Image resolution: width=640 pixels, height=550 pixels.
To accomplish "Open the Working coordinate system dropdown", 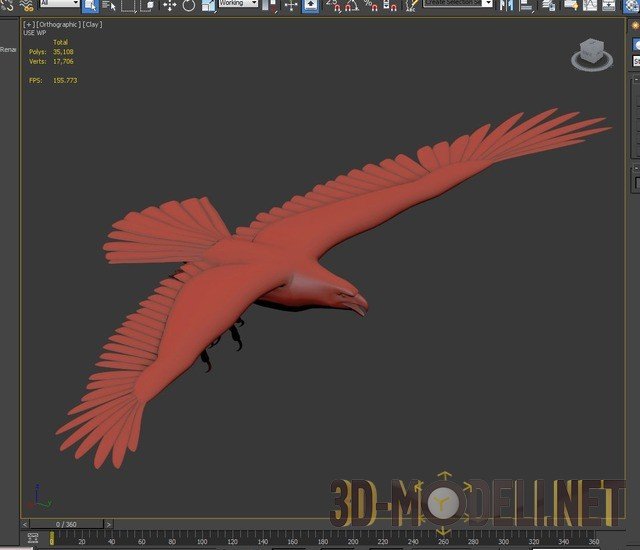I will coord(238,4).
